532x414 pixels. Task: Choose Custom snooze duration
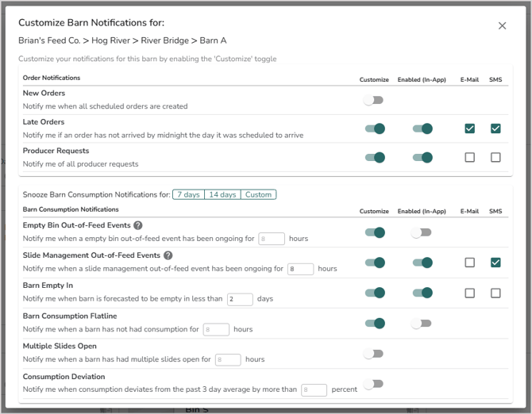coord(258,194)
